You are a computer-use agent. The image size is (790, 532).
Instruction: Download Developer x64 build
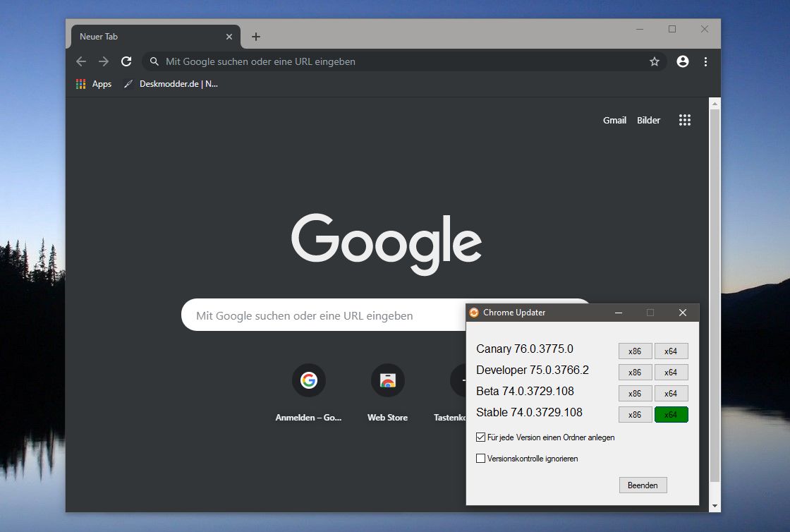click(x=671, y=373)
